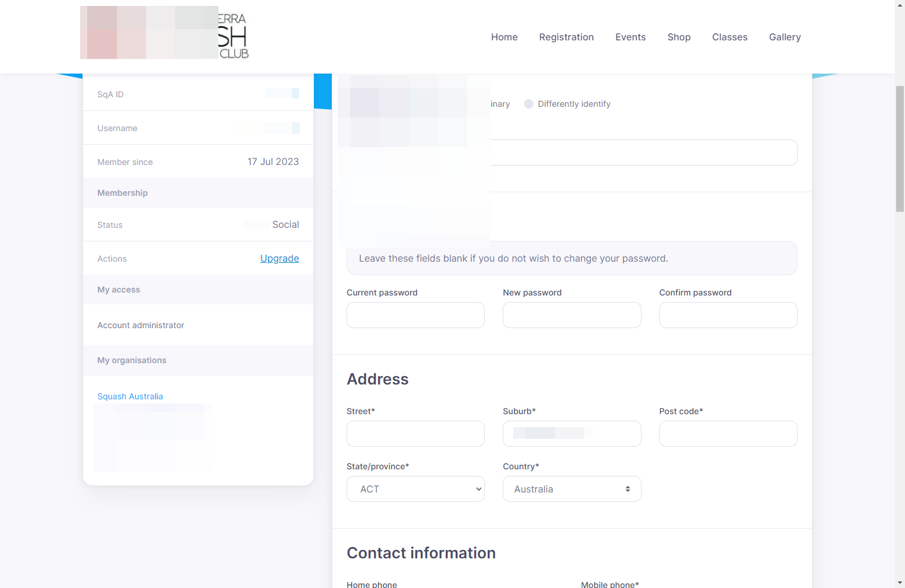This screenshot has height=588, width=905.
Task: Open the Gallery menu item
Action: [x=785, y=37]
